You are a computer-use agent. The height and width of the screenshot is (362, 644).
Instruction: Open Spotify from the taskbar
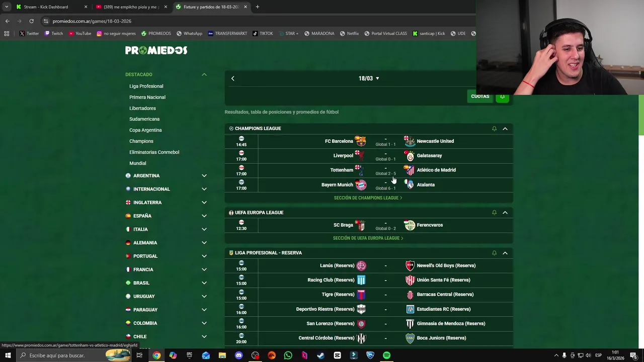(x=386, y=355)
